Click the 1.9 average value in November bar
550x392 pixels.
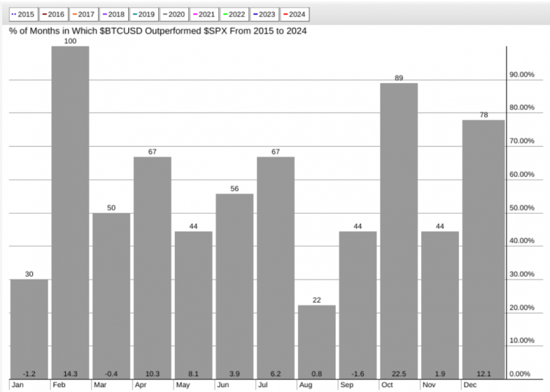coord(440,374)
